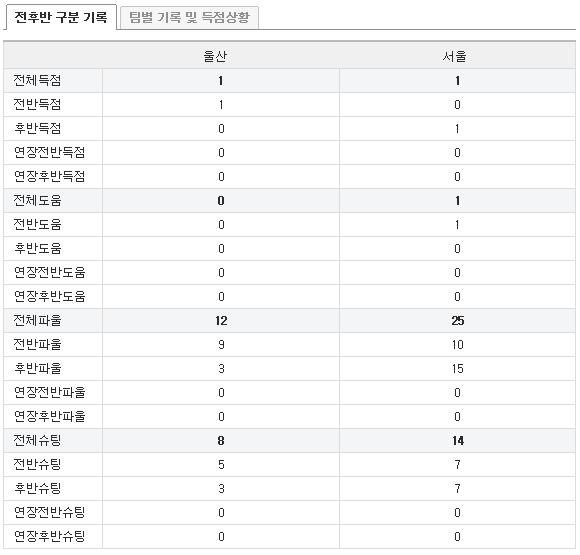Screen dimensions: 580x555
Task: Select 울산 전체파울 value 12
Action: 221,320
